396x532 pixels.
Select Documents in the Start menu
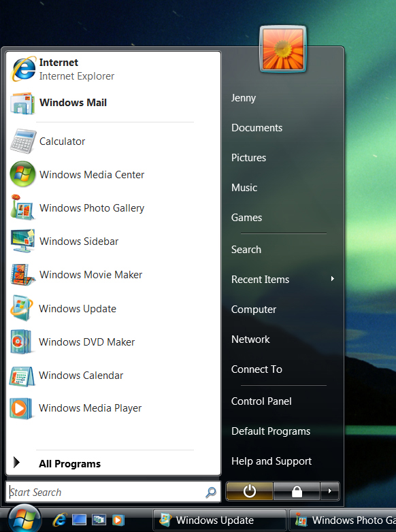pyautogui.click(x=257, y=128)
